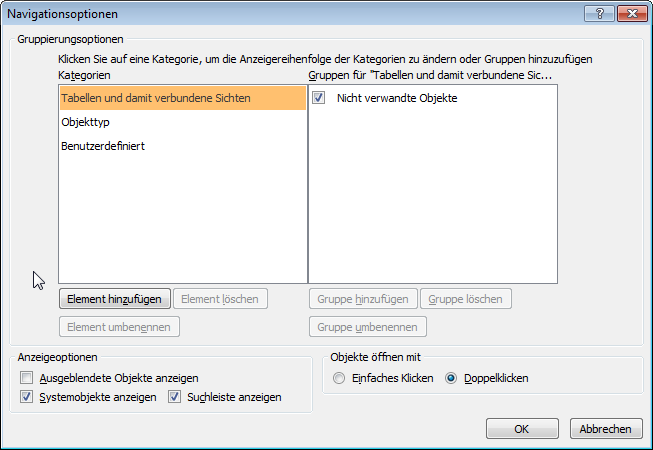This screenshot has height=450, width=653.
Task: Click Element umbenennen button
Action: (x=119, y=327)
